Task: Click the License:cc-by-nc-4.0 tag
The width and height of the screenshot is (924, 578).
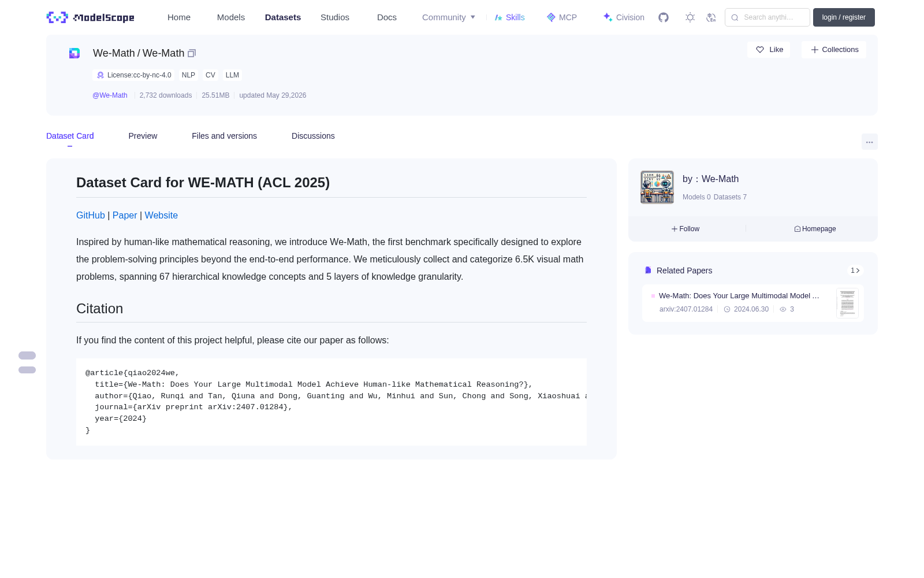Action: pyautogui.click(x=134, y=75)
